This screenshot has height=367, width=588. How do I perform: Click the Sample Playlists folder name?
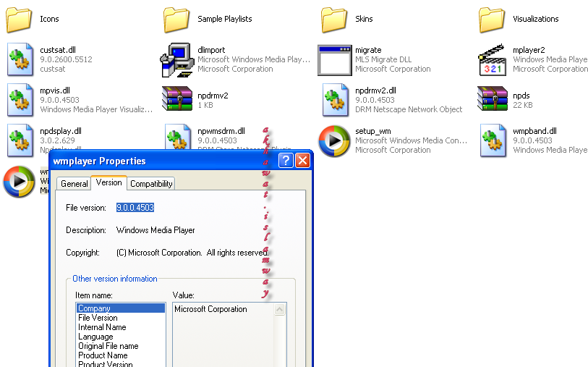(x=225, y=19)
